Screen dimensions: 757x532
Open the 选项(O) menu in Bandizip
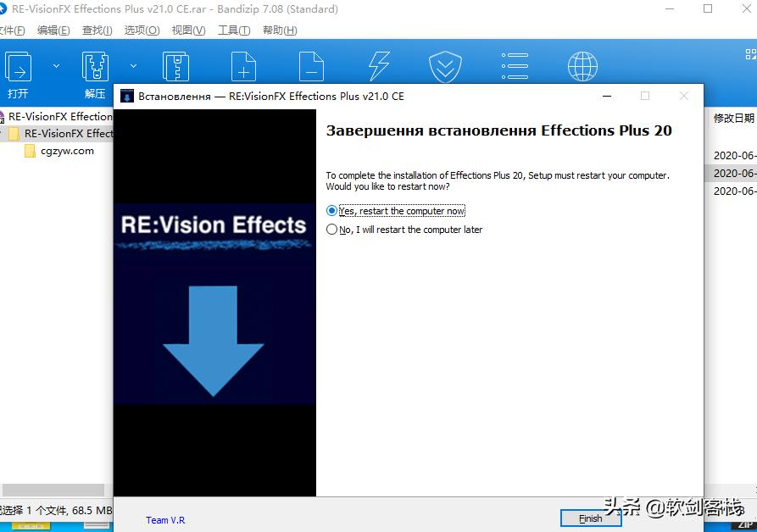tap(142, 30)
